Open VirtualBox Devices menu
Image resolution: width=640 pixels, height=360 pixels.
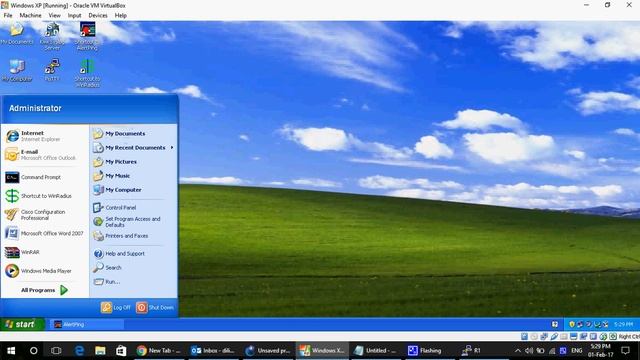point(98,15)
